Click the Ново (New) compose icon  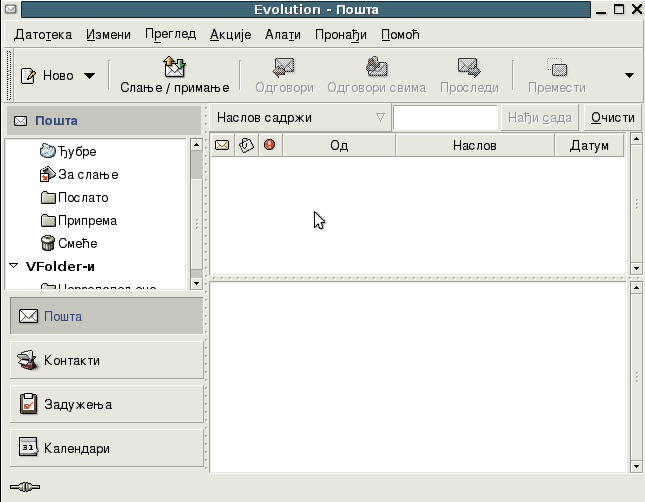28,76
